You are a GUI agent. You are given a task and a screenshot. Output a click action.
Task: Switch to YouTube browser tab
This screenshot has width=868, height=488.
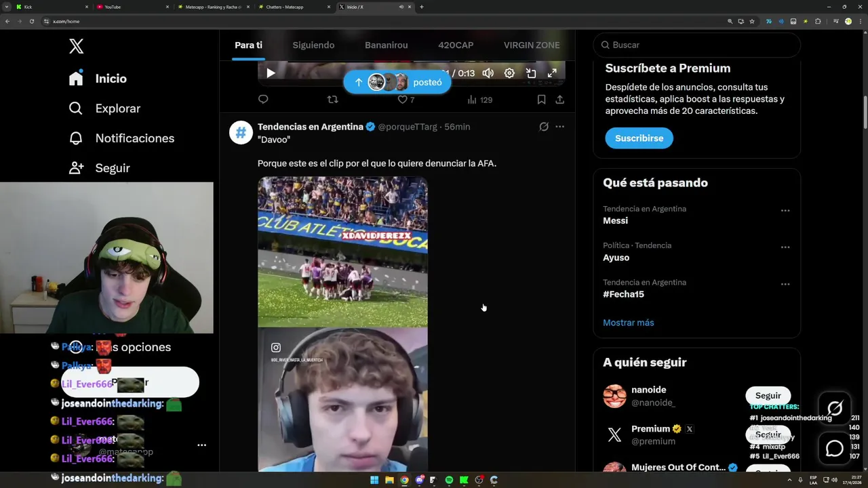click(133, 7)
